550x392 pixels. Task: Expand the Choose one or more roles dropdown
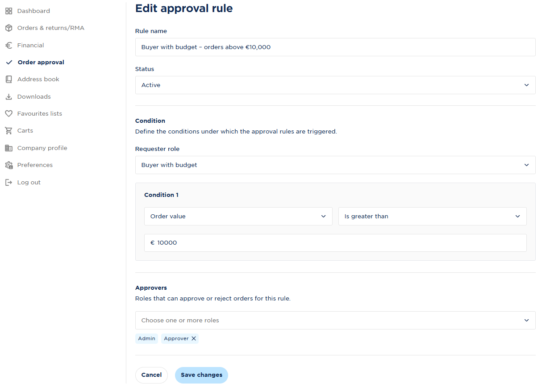(x=335, y=320)
